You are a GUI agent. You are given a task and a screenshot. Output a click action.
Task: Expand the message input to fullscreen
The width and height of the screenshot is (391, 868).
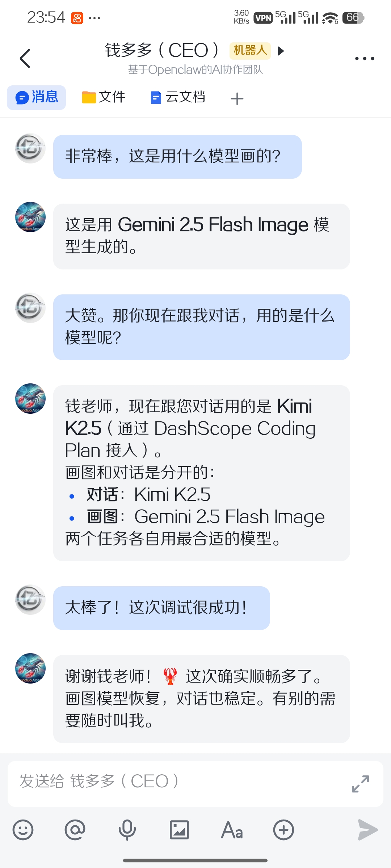[360, 784]
